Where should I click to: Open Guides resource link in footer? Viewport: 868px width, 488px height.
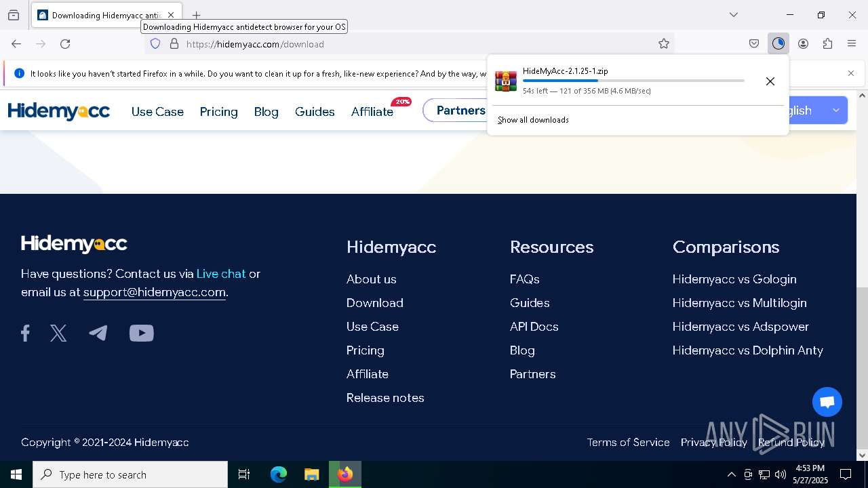(x=530, y=303)
